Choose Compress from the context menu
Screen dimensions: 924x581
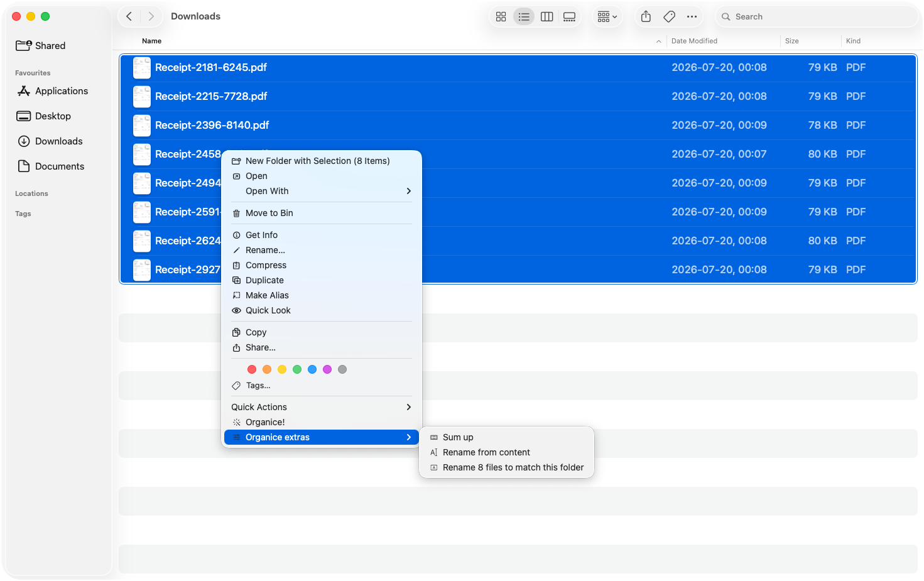coord(321,265)
